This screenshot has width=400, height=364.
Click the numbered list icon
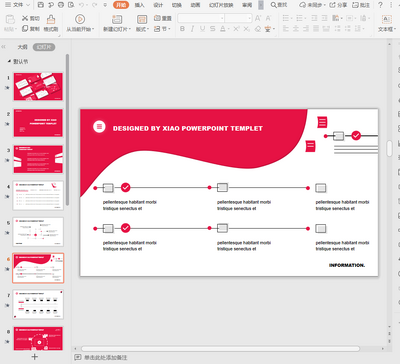pyautogui.click(x=300, y=18)
